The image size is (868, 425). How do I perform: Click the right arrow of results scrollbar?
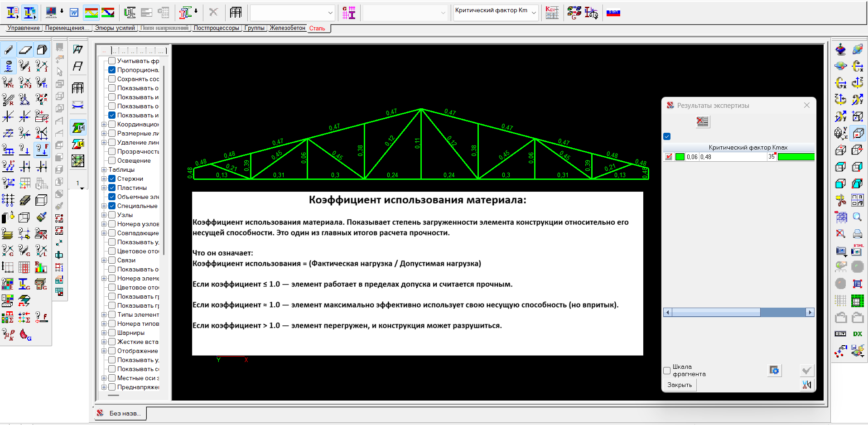[x=810, y=312]
